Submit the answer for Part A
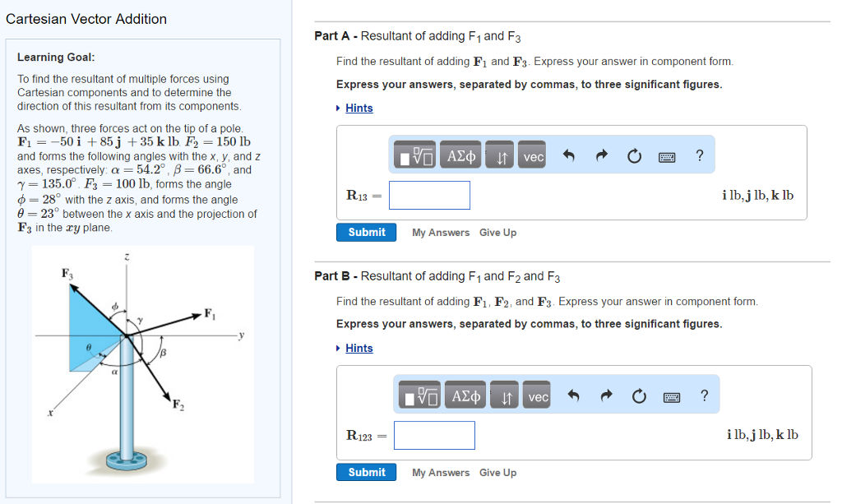Screen dimensions: 842x504 (x=366, y=232)
